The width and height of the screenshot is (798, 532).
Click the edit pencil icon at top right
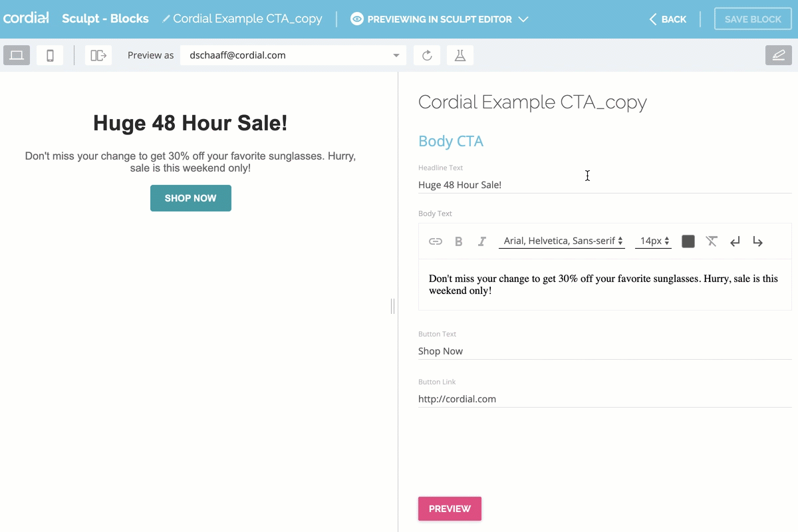778,55
